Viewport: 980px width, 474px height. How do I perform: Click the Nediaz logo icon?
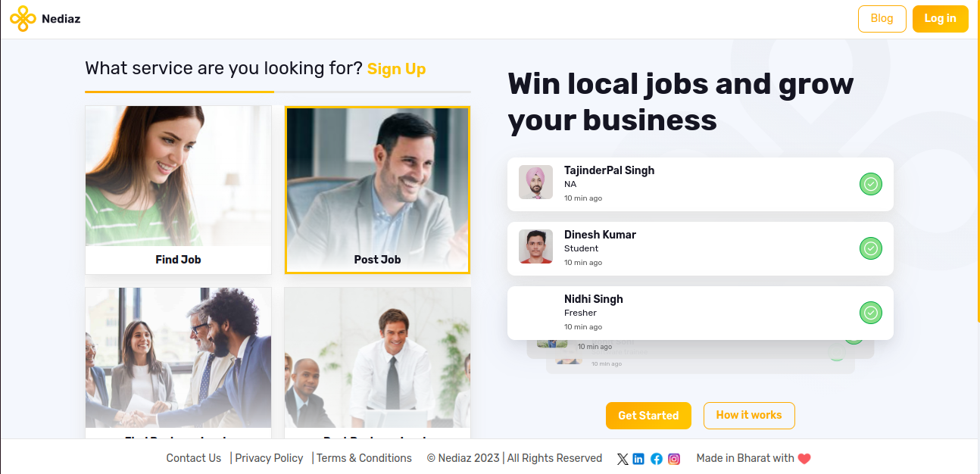pos(23,19)
